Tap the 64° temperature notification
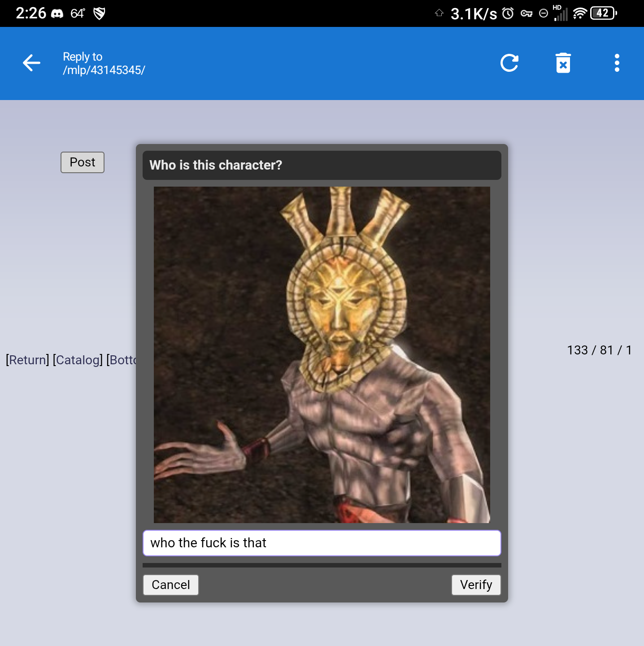 coord(78,13)
